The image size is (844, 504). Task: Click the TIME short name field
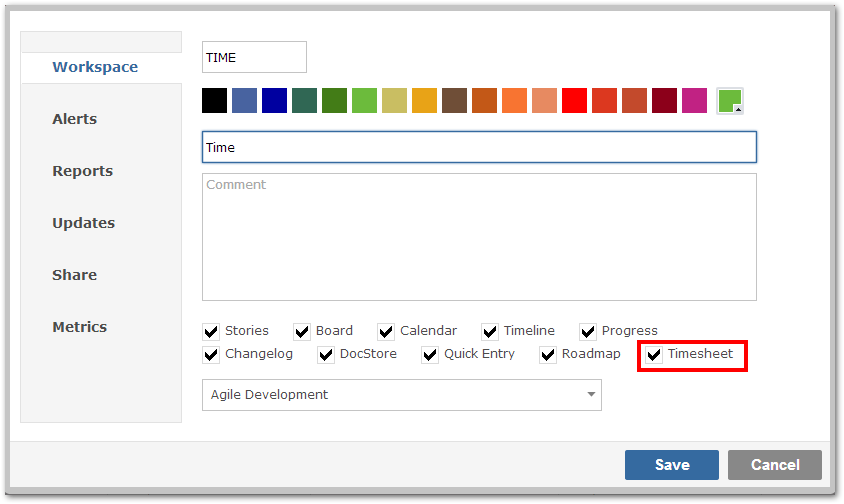(254, 57)
